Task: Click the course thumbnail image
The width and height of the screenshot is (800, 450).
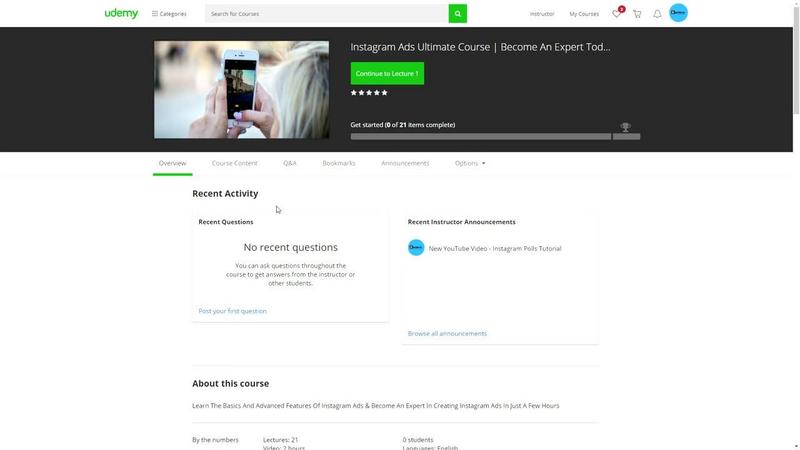Action: click(x=241, y=90)
